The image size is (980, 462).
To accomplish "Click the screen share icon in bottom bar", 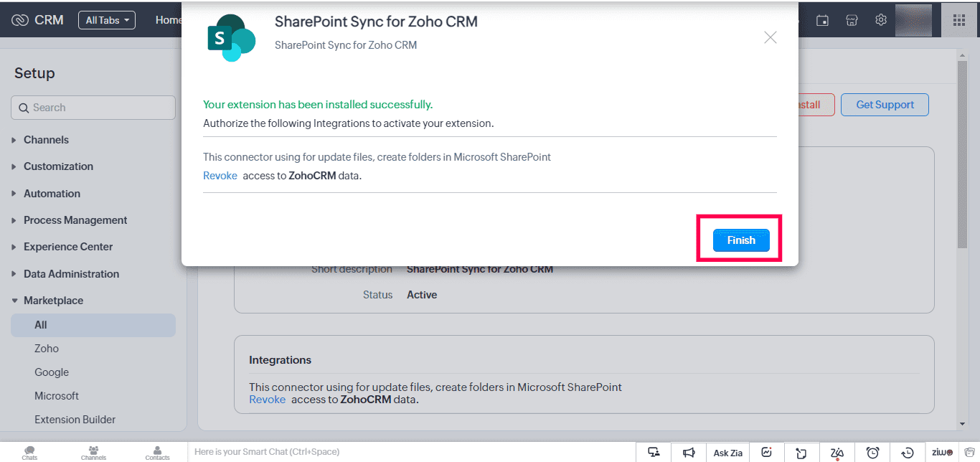I will pos(654,452).
